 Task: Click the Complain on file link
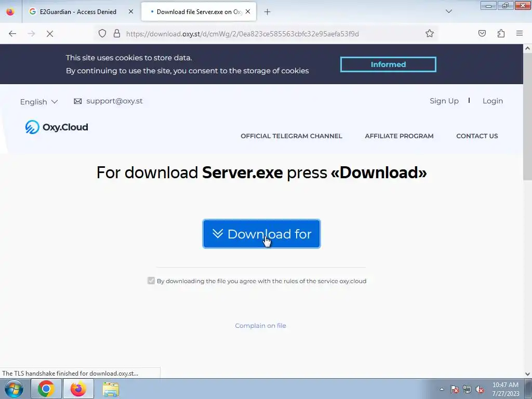click(261, 326)
